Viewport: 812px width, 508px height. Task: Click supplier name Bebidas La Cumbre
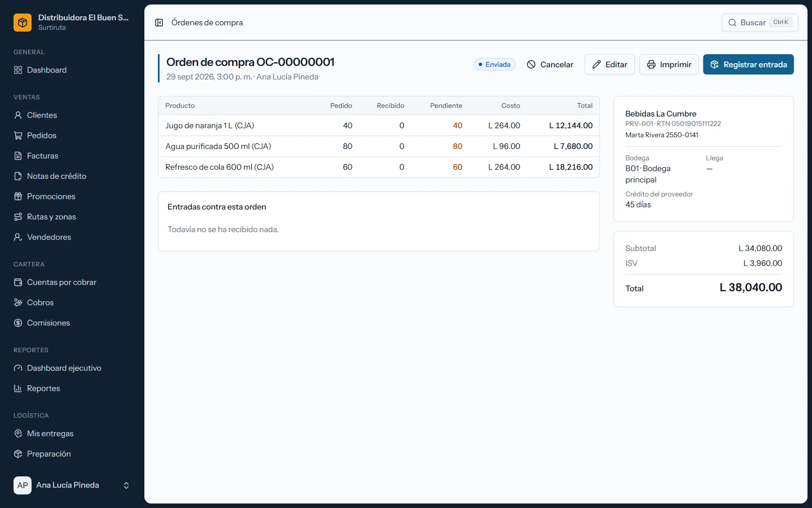660,114
